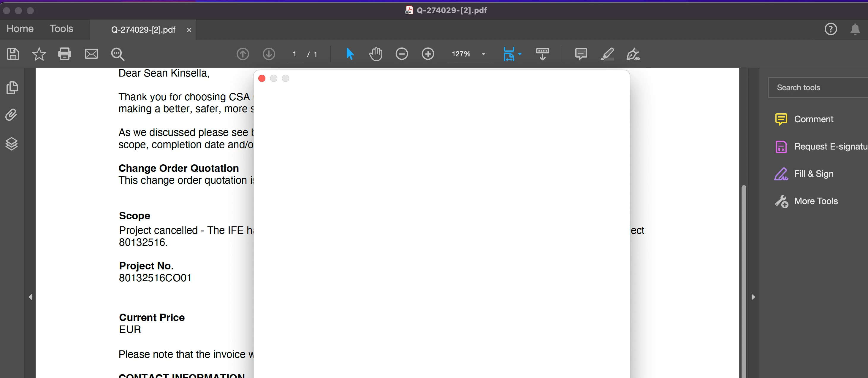
Task: Expand the fit page options dropdown arrow
Action: (x=519, y=54)
